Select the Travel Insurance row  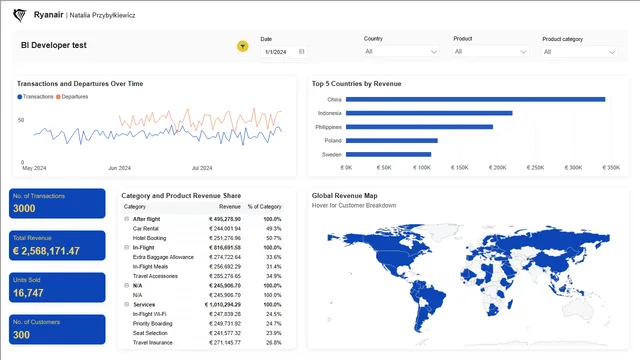coord(203,342)
